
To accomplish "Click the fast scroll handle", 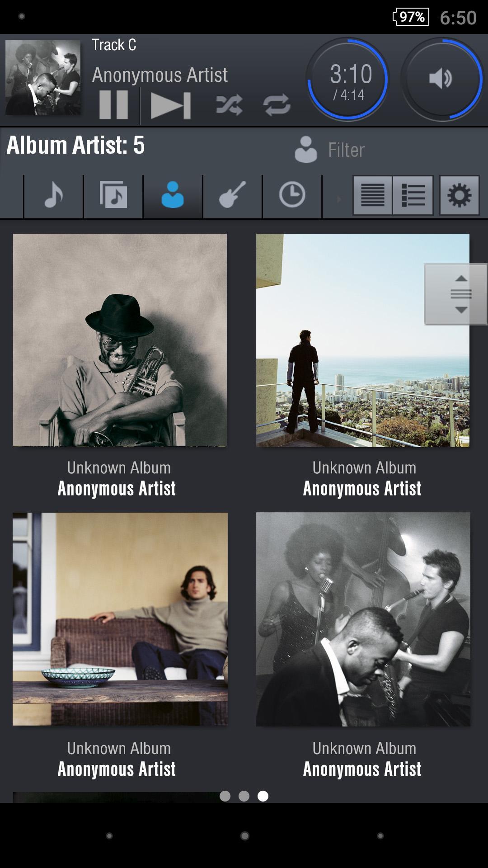I will click(455, 294).
